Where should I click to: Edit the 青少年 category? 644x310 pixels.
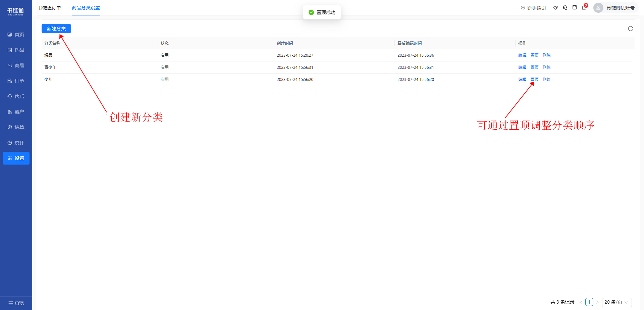coord(522,68)
